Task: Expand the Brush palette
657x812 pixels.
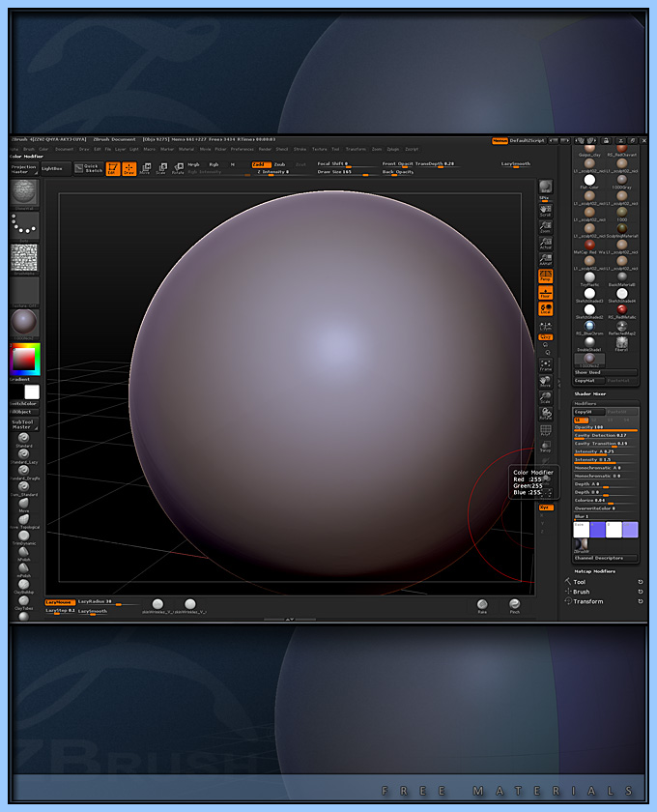Action: 581,592
